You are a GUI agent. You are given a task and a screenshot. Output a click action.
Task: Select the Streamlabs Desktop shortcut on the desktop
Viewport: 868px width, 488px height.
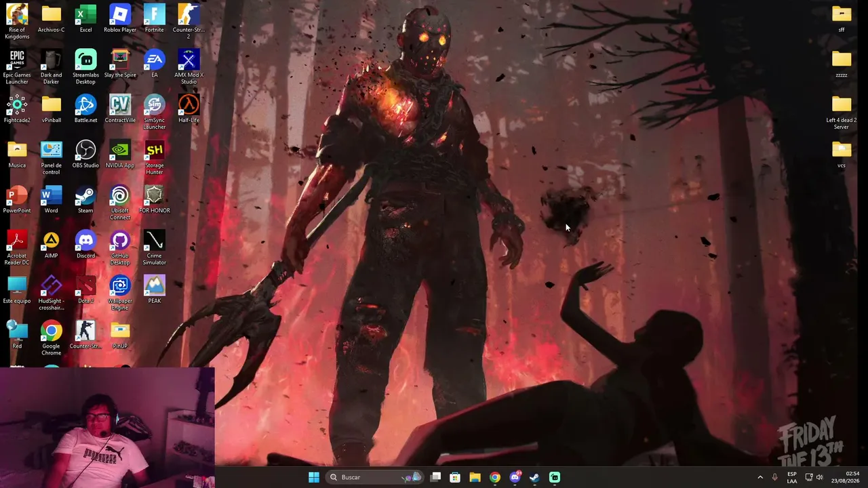click(85, 66)
